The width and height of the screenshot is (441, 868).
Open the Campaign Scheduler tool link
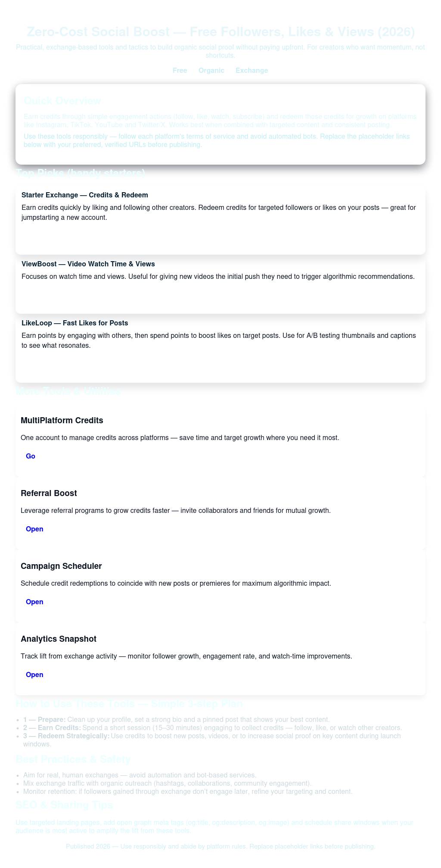click(34, 602)
